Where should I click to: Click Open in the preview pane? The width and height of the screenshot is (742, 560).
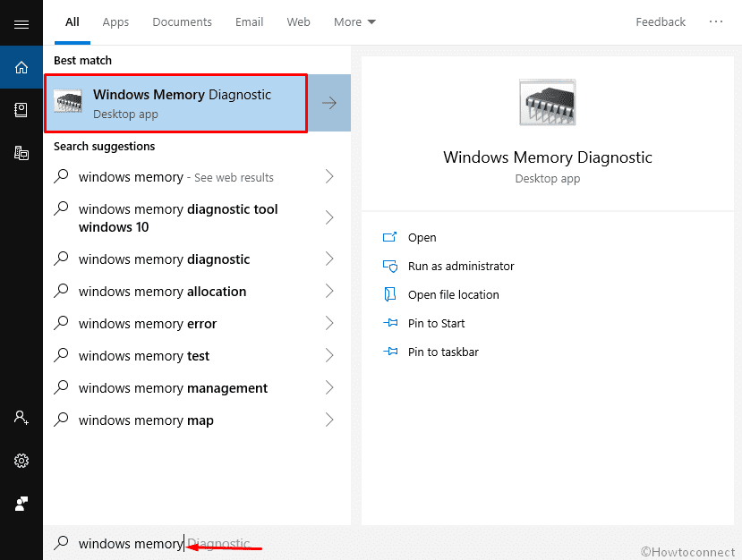coord(422,237)
